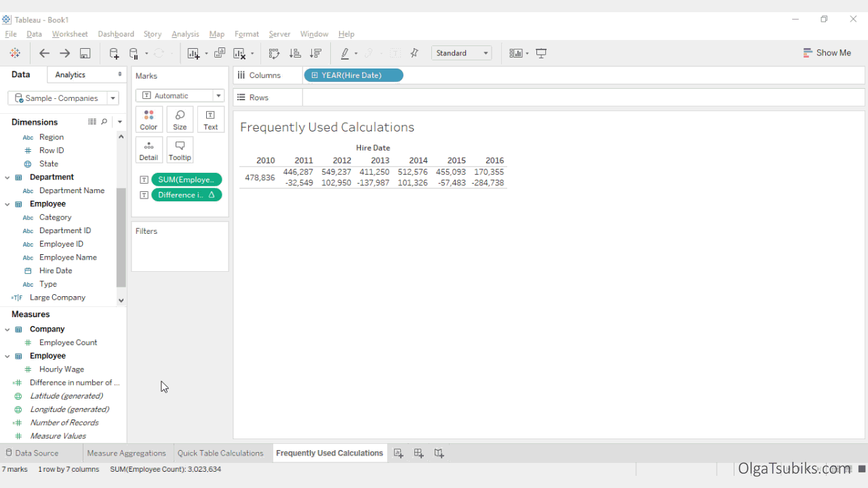The image size is (868, 488).
Task: Click the text icon beside SUM(Employee) pill
Action: click(144, 180)
